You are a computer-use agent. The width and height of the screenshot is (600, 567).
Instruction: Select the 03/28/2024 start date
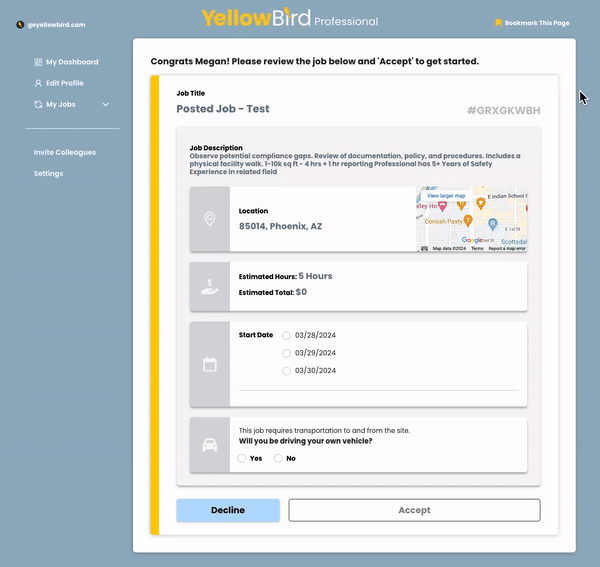click(x=287, y=336)
